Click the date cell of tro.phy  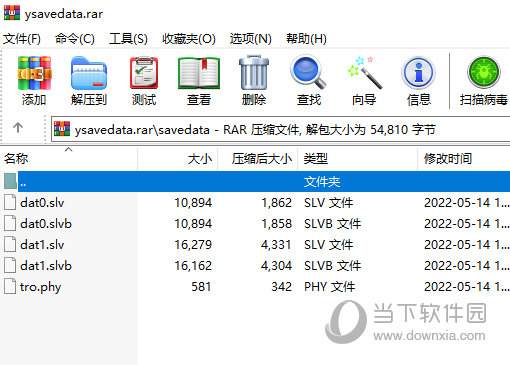tap(467, 287)
